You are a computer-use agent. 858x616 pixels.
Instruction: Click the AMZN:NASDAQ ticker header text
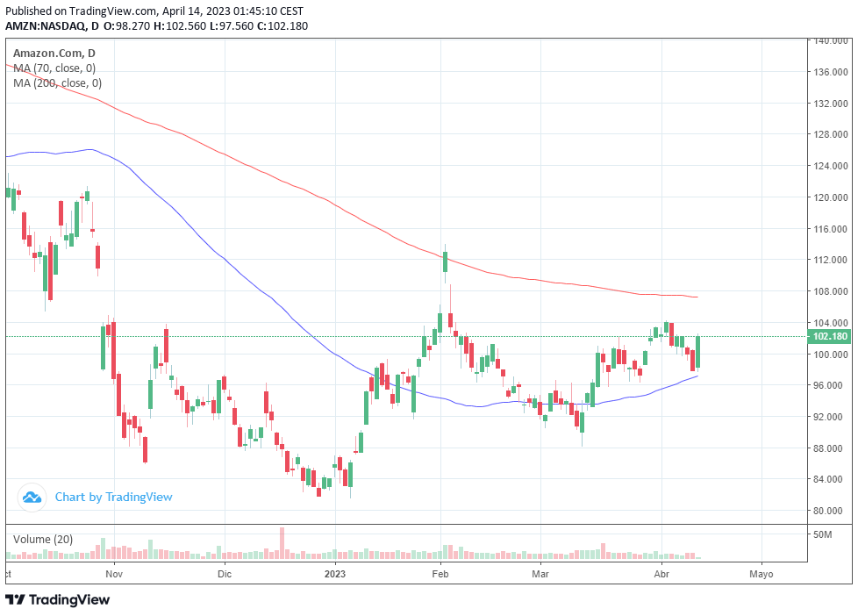pyautogui.click(x=45, y=25)
